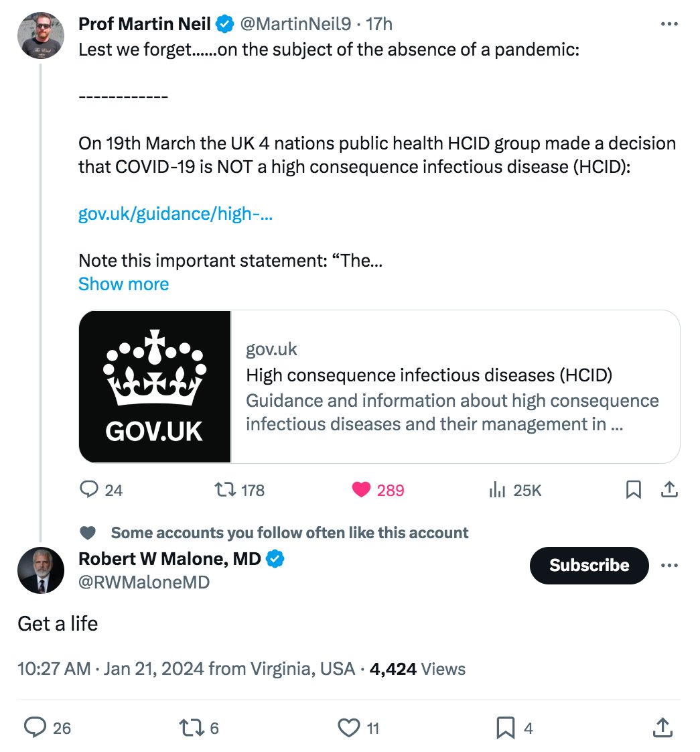The height and width of the screenshot is (752, 700).
Task: Expand tweet text with Show more
Action: (x=124, y=284)
